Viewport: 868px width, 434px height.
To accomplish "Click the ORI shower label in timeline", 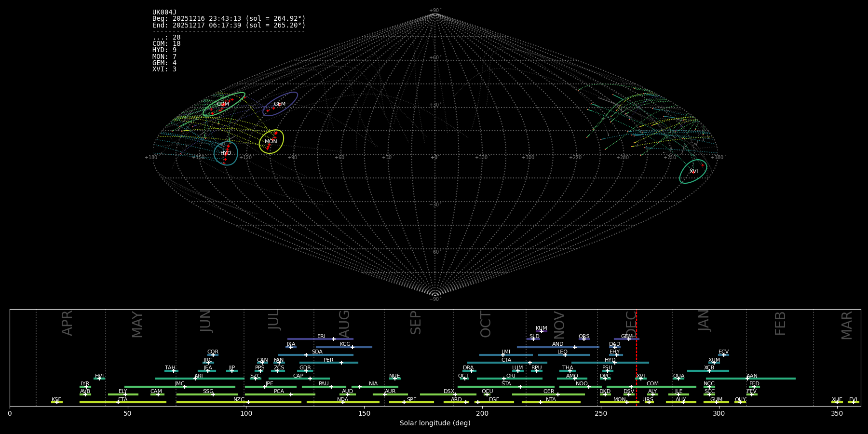I will 511,376.
